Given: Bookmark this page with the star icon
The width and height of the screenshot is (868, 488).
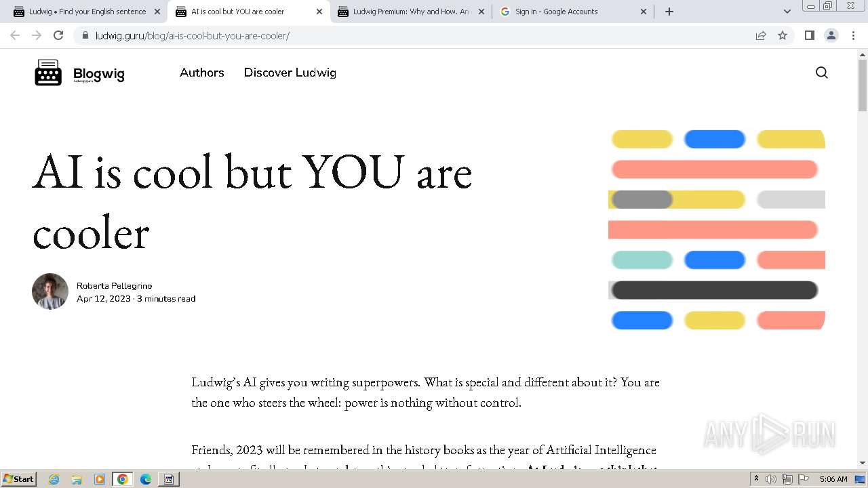Looking at the screenshot, I should 783,35.
